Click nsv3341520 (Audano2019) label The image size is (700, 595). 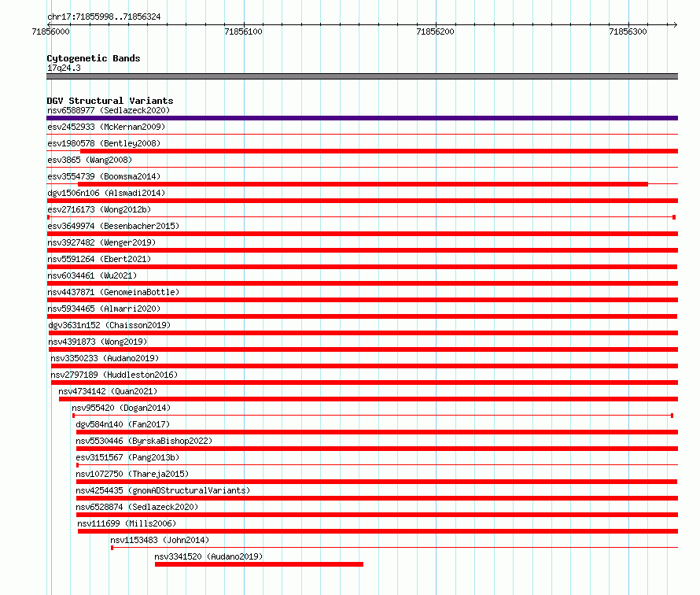click(x=208, y=556)
